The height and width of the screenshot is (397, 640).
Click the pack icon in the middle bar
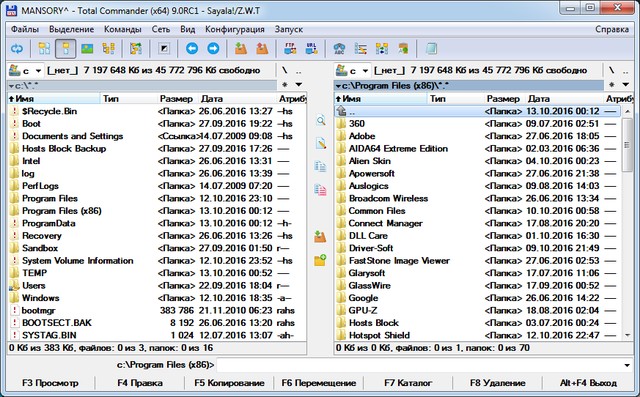point(320,236)
